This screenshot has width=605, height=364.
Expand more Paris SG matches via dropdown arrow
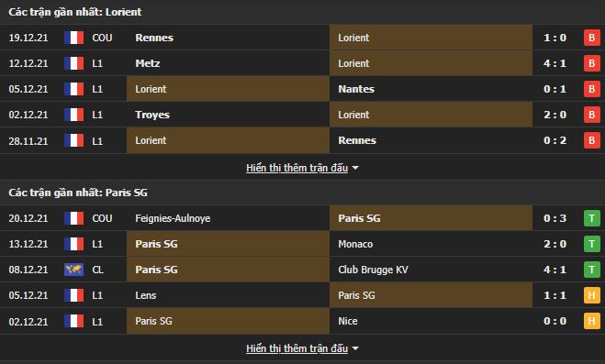[x=355, y=348]
